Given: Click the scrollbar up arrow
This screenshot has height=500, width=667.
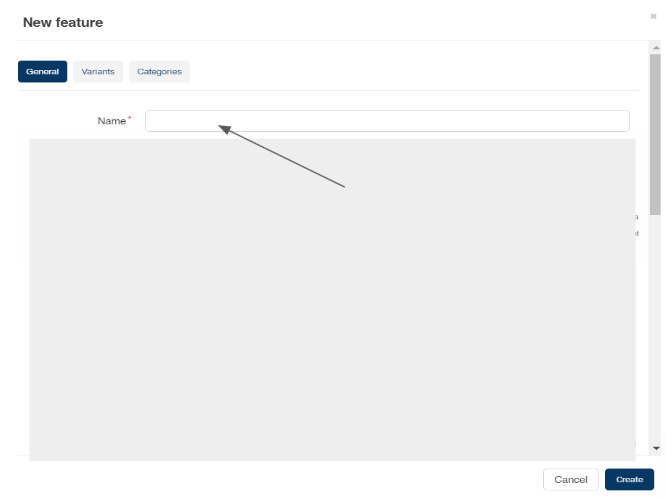Looking at the screenshot, I should (x=655, y=47).
